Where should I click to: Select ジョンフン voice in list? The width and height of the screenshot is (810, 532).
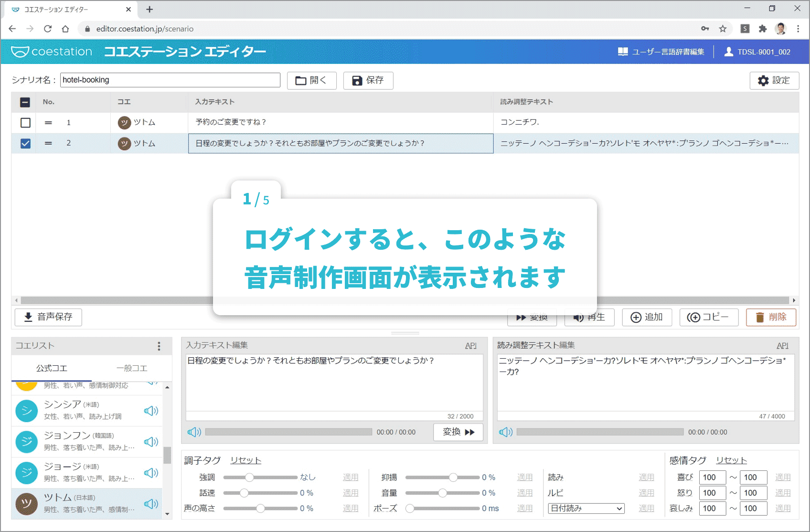click(87, 442)
